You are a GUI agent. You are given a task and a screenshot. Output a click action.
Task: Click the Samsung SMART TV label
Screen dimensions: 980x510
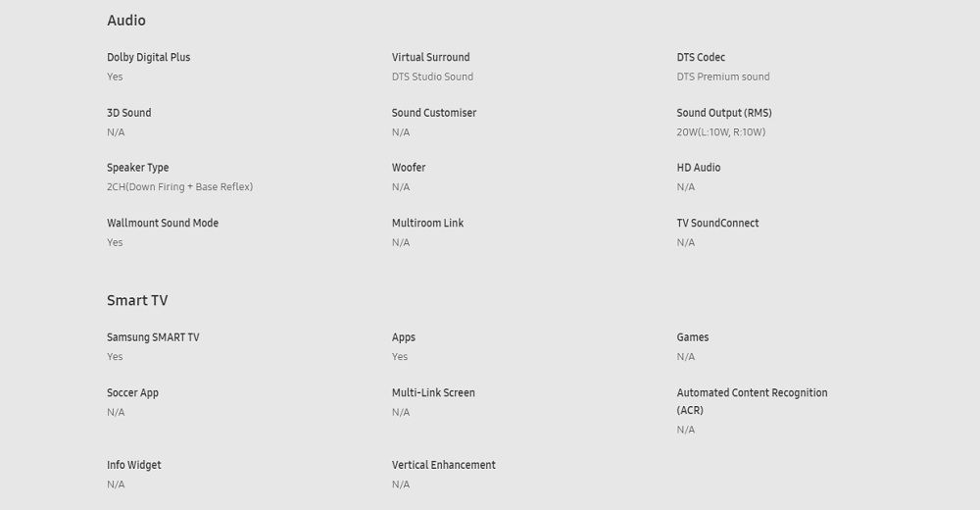pos(153,337)
